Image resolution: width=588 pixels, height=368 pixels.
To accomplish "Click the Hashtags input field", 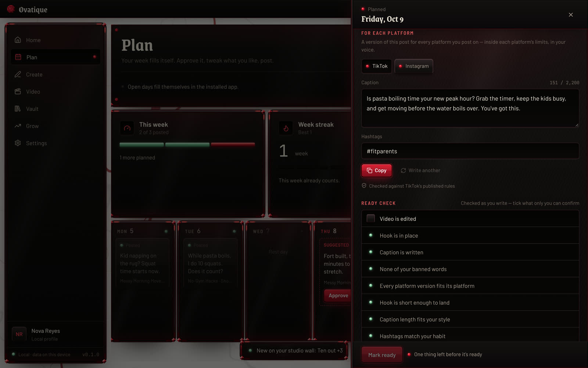I will (470, 151).
